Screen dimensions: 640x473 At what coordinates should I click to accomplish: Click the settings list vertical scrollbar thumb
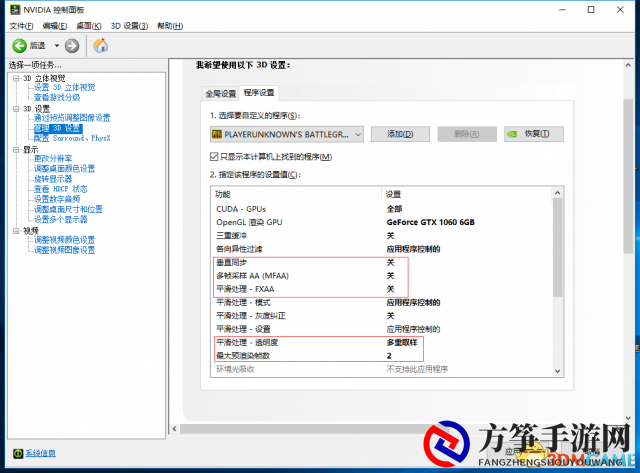558,247
